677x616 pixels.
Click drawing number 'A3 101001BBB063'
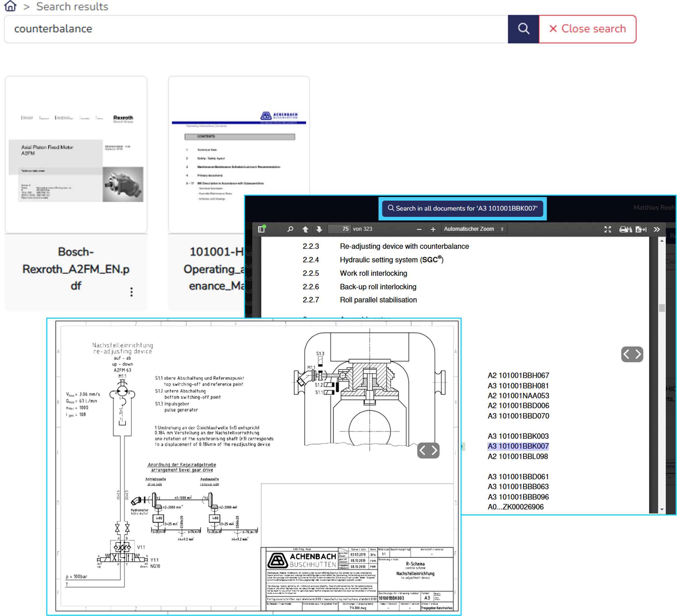click(518, 487)
